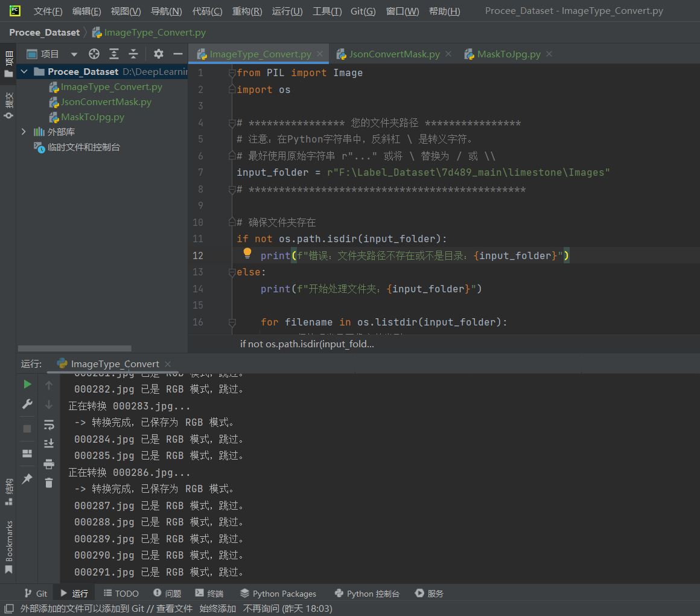Click the 'if not os.path.isdir' breadcrumb
Screen dimensions: 700x616
pos(307,344)
